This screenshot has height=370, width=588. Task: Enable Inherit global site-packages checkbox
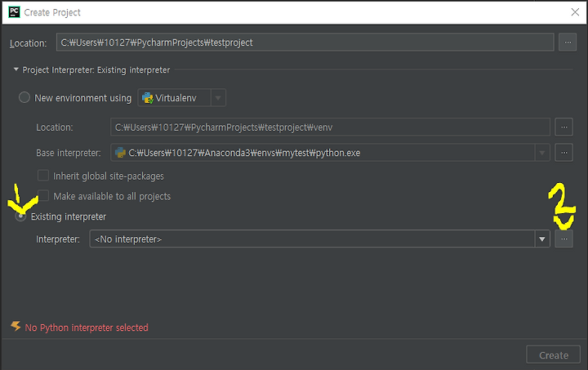click(x=43, y=176)
